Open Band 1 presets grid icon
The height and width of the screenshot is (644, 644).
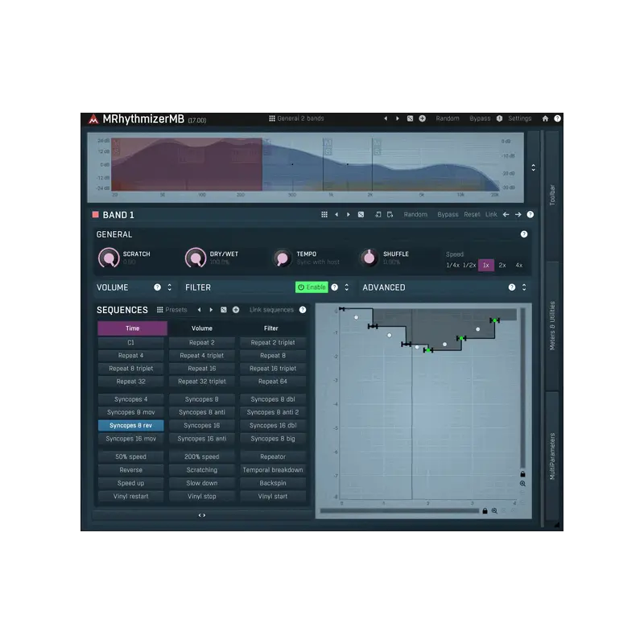point(324,214)
